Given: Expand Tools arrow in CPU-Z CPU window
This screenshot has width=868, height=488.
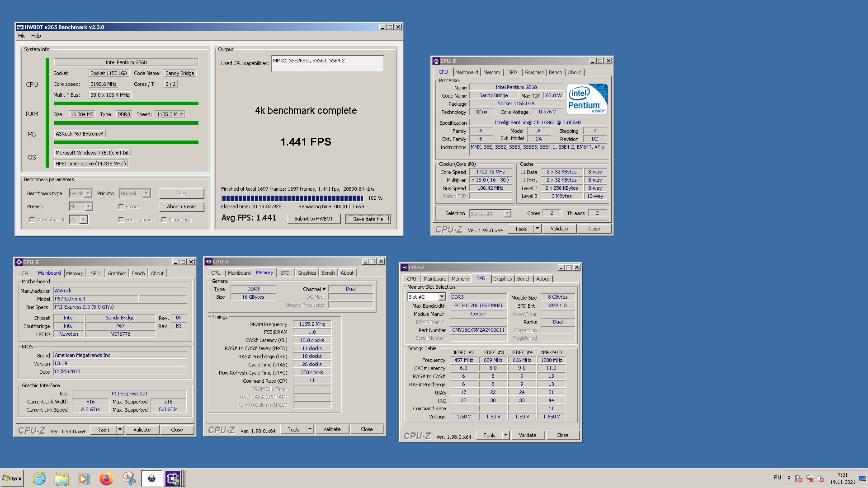Looking at the screenshot, I should click(538, 229).
